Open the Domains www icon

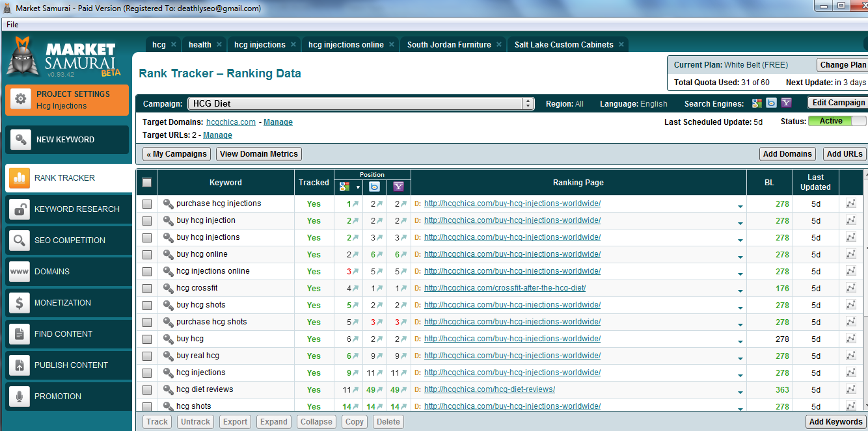point(20,272)
